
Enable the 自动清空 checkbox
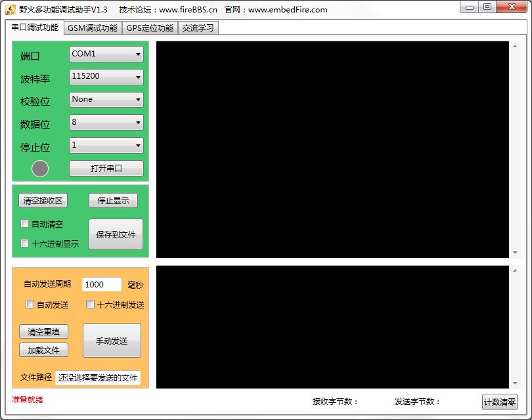click(x=24, y=224)
